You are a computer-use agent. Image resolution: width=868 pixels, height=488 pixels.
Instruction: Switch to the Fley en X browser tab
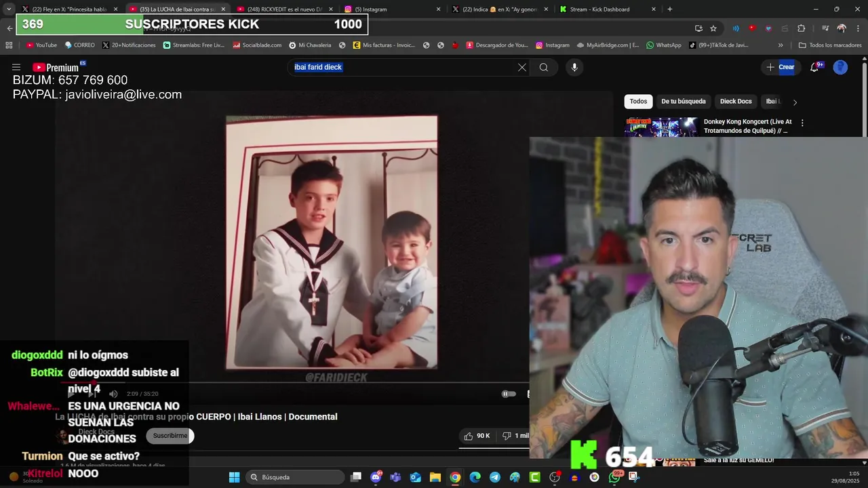pos(68,9)
